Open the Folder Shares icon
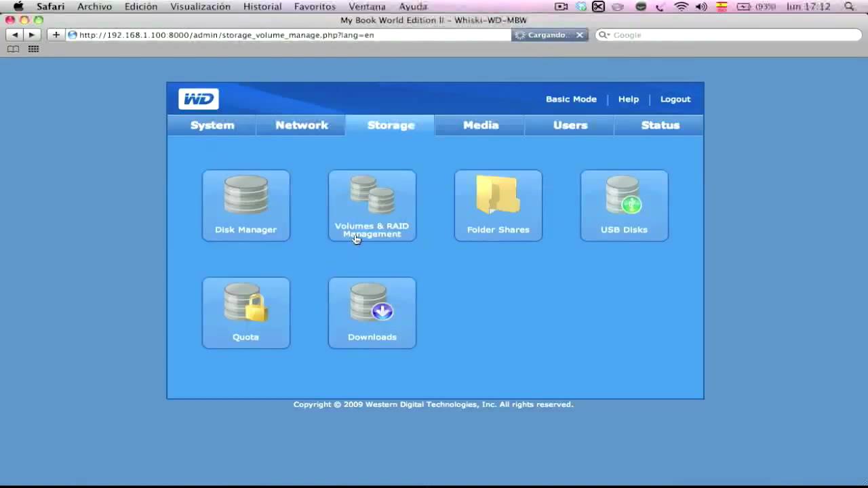Viewport: 868px width, 488px height. coord(498,205)
